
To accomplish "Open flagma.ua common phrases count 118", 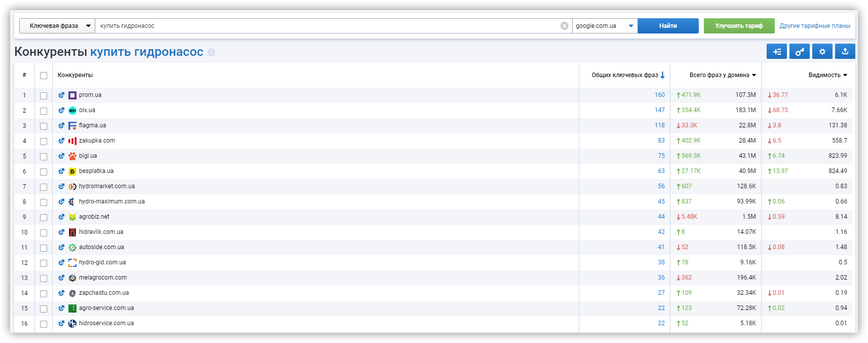I will pos(659,125).
